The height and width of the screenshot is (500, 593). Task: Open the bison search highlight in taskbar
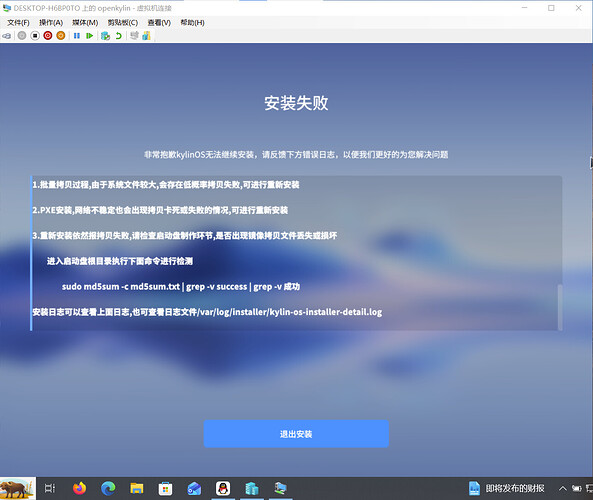click(18, 489)
